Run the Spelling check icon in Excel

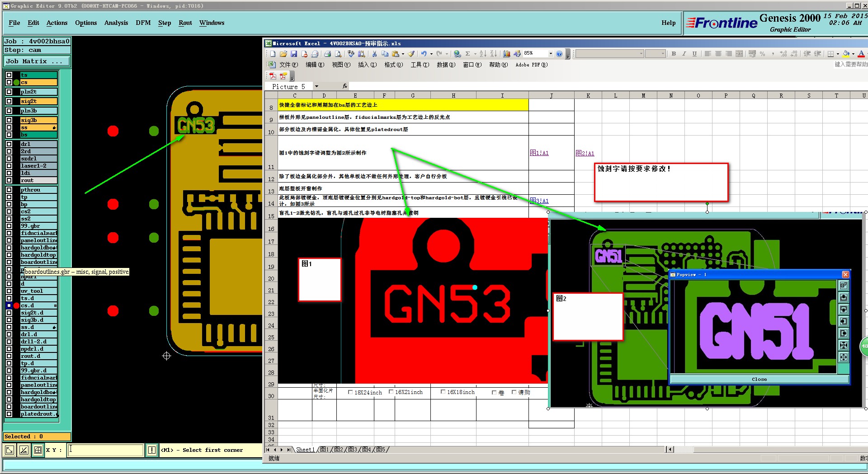pos(351,54)
